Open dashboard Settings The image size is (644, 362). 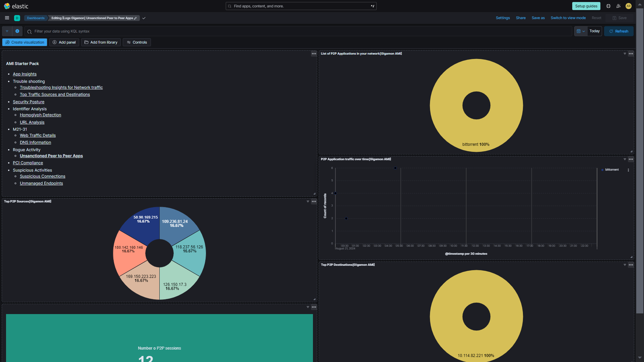(502, 18)
